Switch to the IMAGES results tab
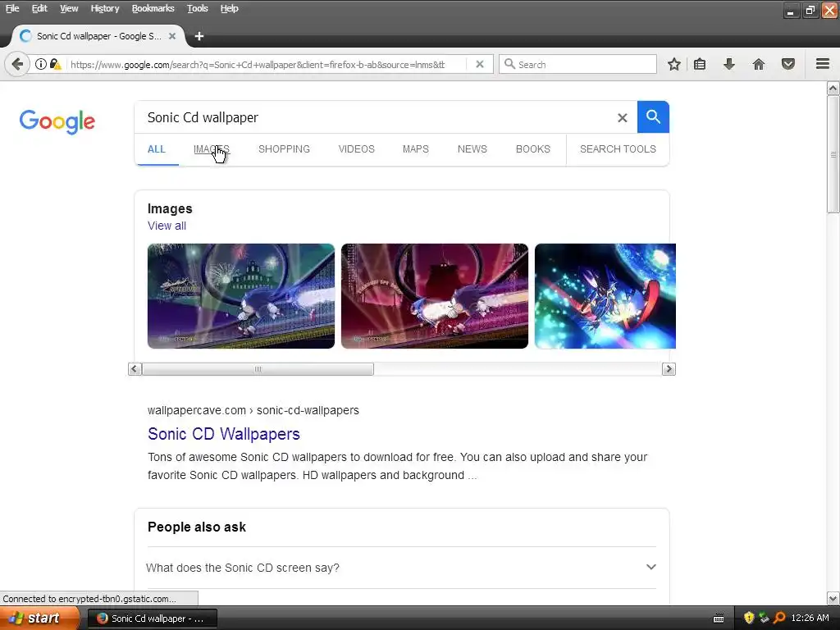The height and width of the screenshot is (630, 840). click(x=211, y=149)
